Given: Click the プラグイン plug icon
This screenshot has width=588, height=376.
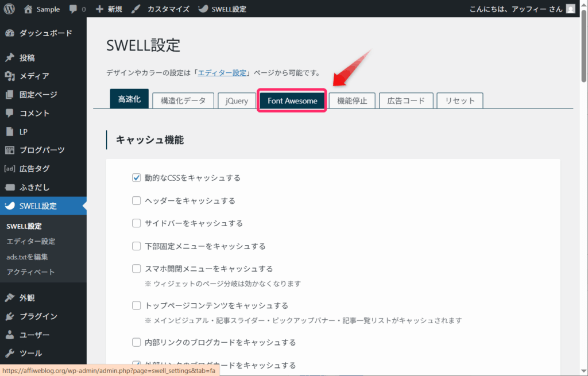Looking at the screenshot, I should pos(10,316).
